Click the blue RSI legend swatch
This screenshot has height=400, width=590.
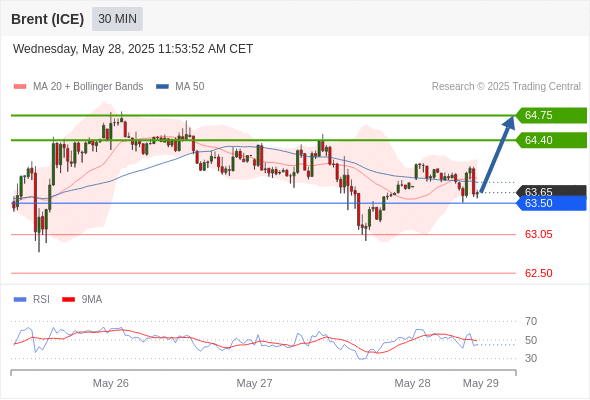tap(20, 300)
